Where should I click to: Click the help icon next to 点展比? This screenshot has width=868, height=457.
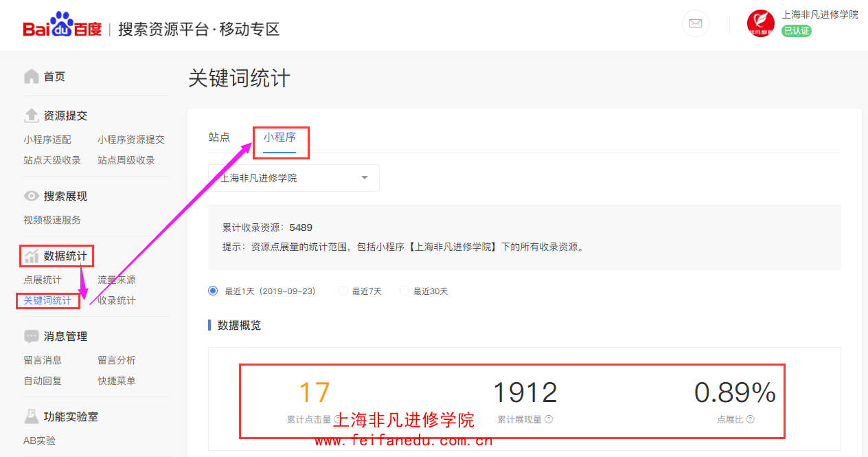(750, 419)
